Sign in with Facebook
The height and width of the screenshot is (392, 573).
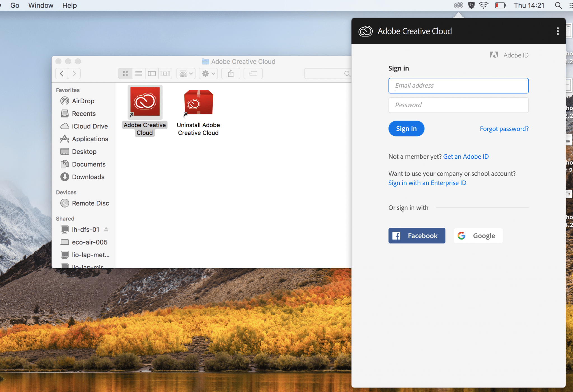(x=417, y=236)
